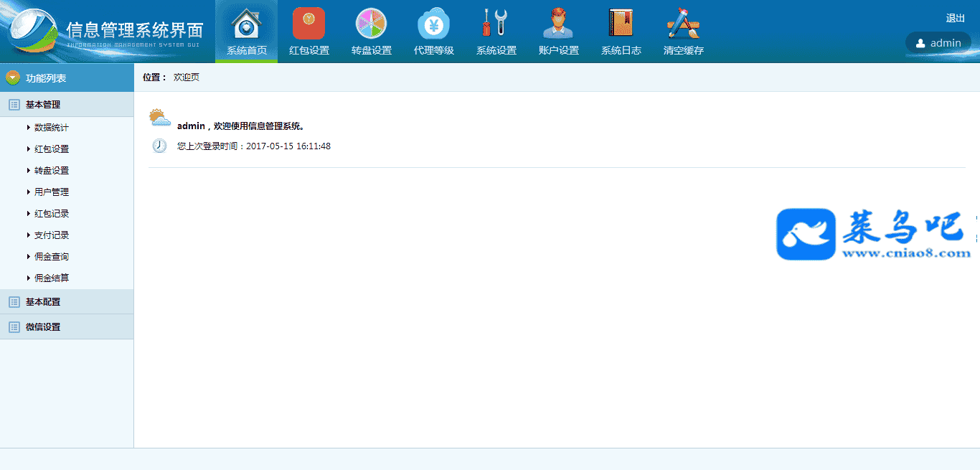Open 转盘设置 color wheel icon
The width and height of the screenshot is (980, 470).
[x=371, y=24]
